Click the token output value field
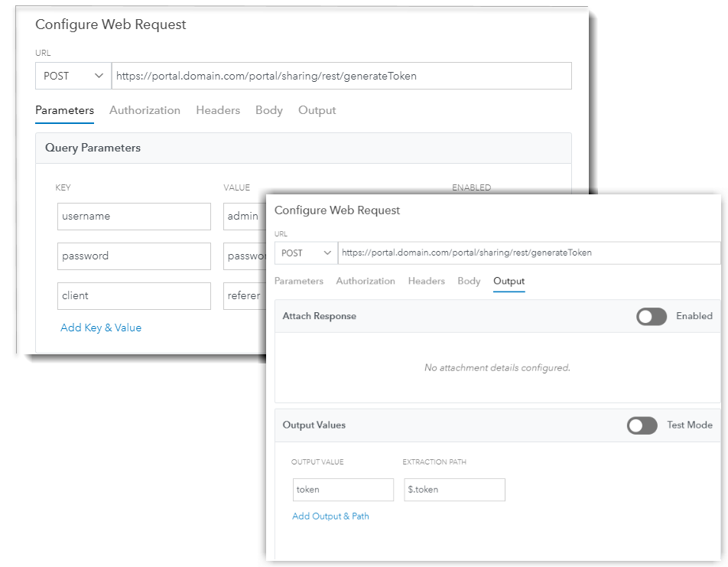The image size is (728, 567). (x=343, y=489)
